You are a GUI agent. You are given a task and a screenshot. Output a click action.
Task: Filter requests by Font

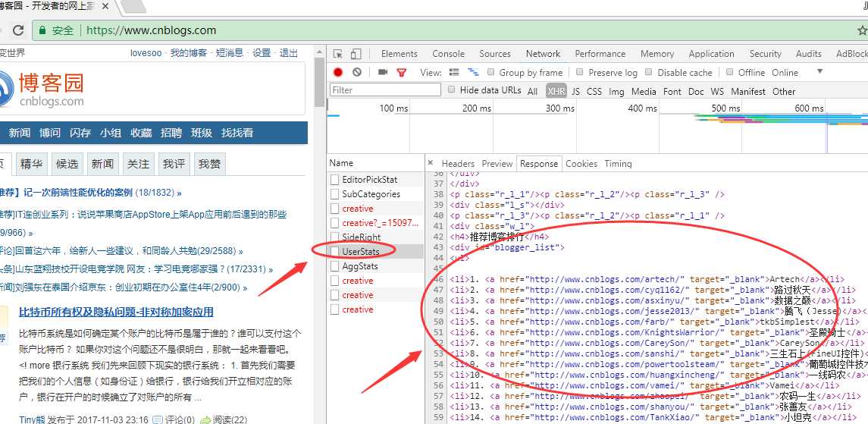pos(672,91)
